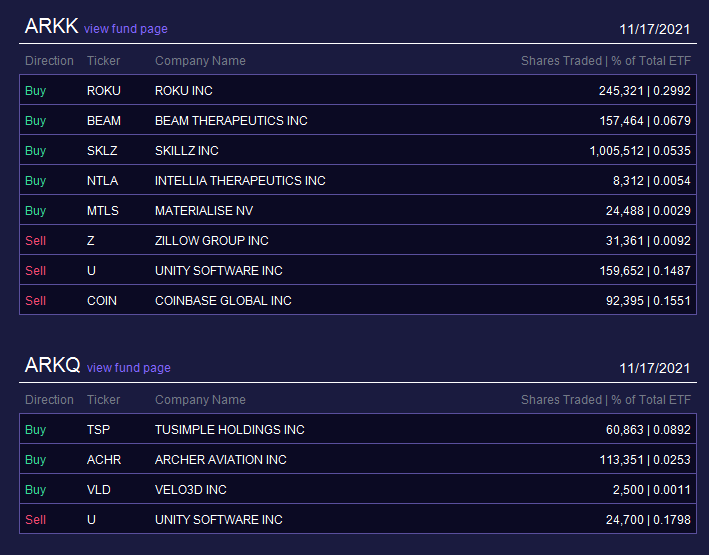The width and height of the screenshot is (709, 555).
Task: Click Z ticker for Zillow row
Action: pos(91,241)
